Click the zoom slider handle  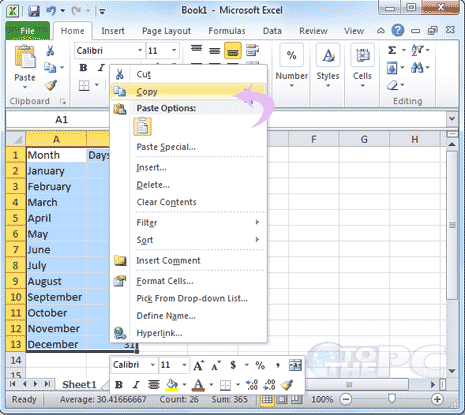point(392,399)
